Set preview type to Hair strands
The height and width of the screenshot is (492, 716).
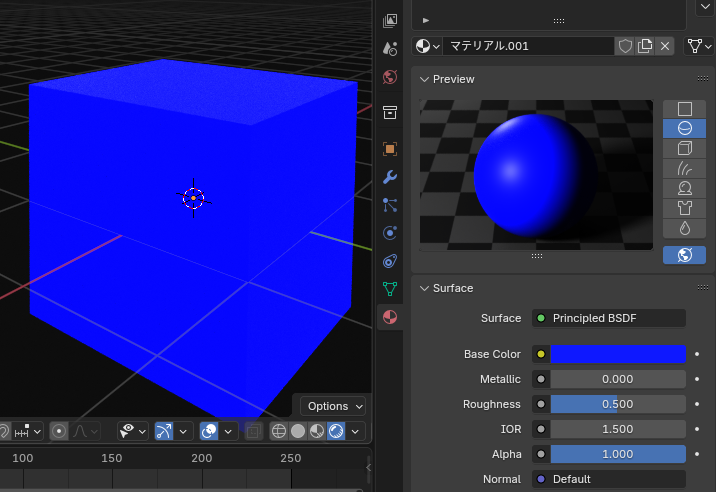tap(684, 169)
